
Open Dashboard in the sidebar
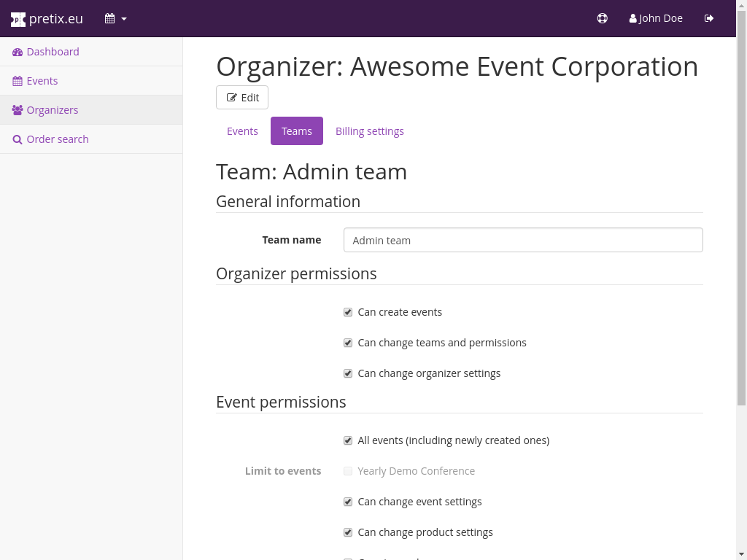[x=91, y=52]
